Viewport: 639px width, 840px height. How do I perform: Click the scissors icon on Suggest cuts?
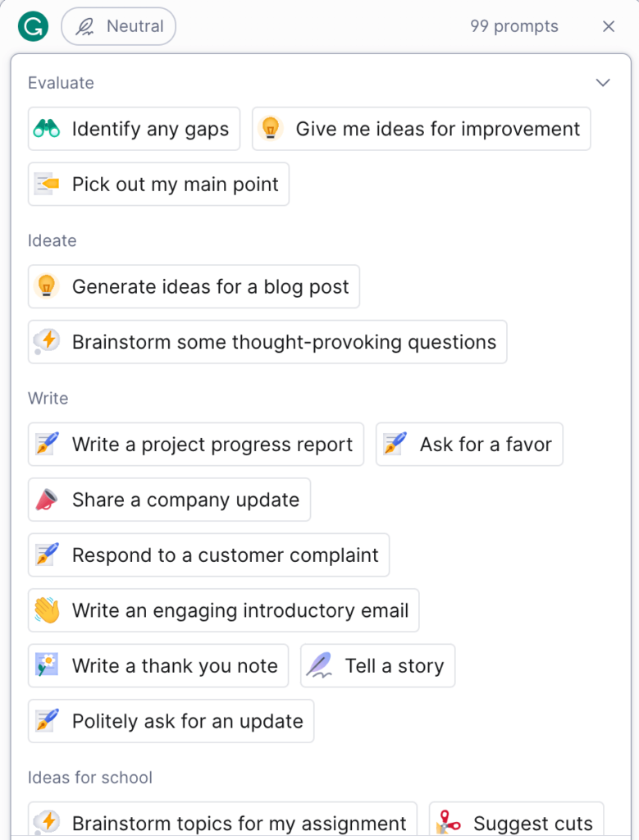coord(447,823)
